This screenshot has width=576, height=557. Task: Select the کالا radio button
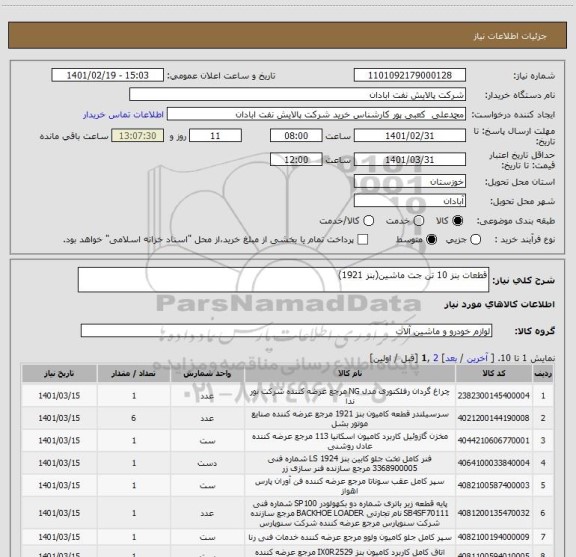point(458,220)
